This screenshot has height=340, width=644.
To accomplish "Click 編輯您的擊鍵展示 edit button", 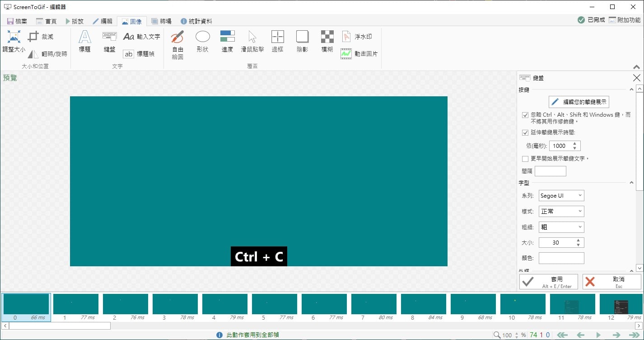I will (x=579, y=102).
